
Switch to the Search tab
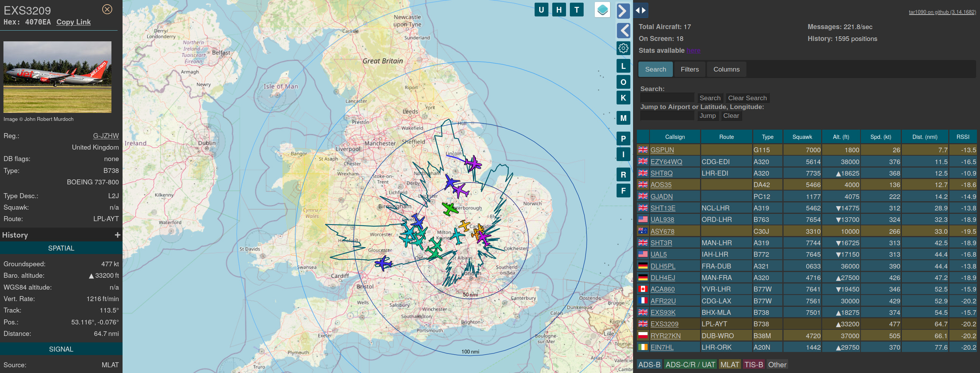655,69
